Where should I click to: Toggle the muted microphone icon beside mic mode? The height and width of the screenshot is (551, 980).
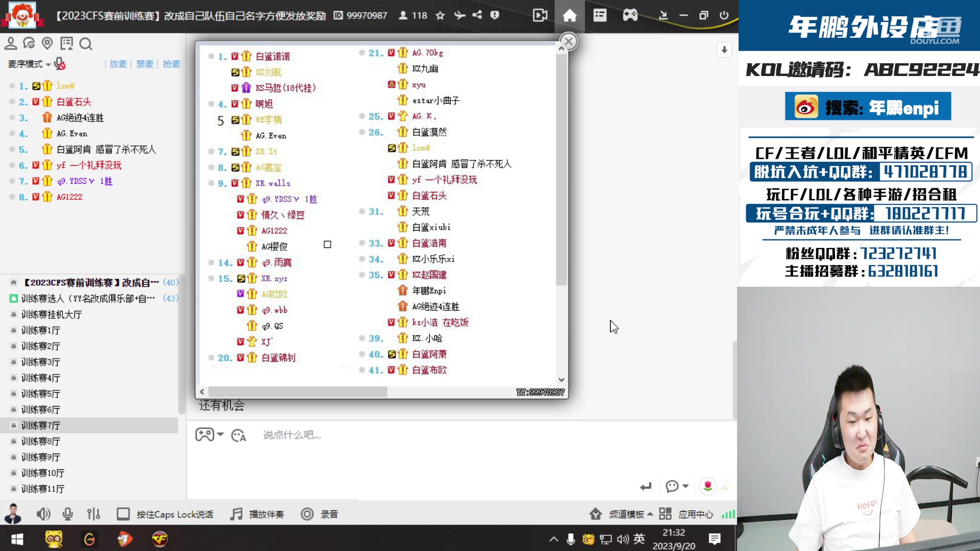(x=60, y=64)
